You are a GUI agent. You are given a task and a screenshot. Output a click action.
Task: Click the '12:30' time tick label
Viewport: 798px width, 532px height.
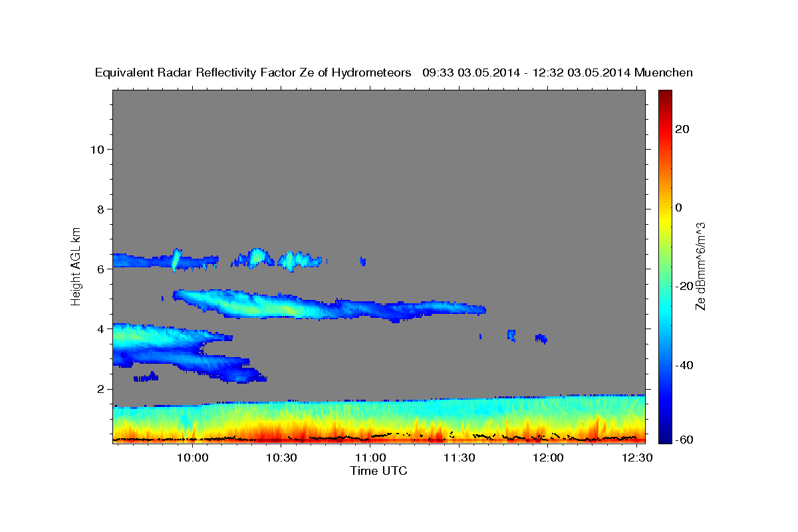(636, 458)
